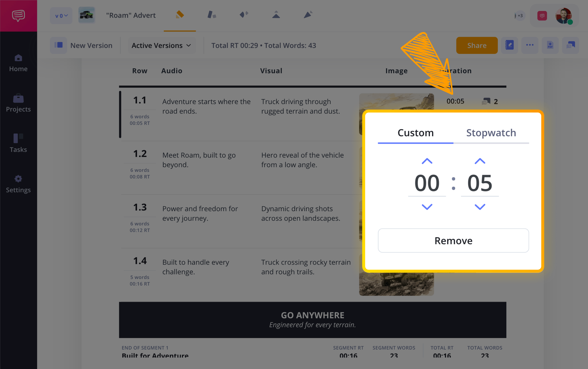Show the +3 collaborators badge

tap(520, 16)
